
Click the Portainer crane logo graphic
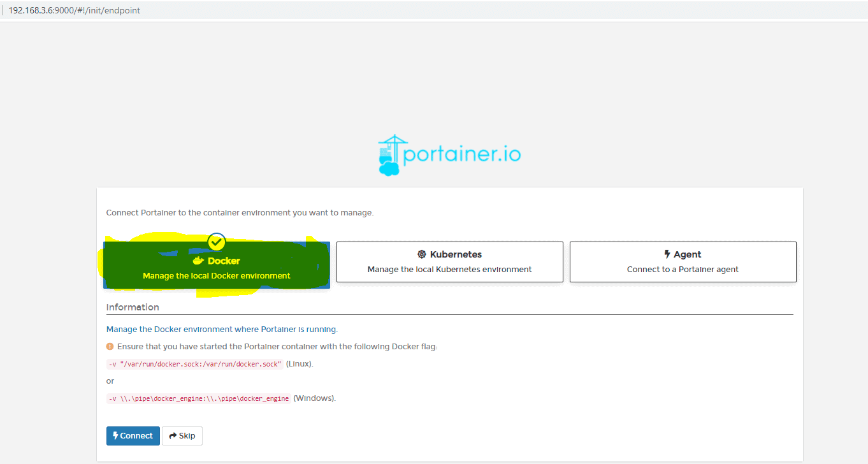[x=389, y=153]
